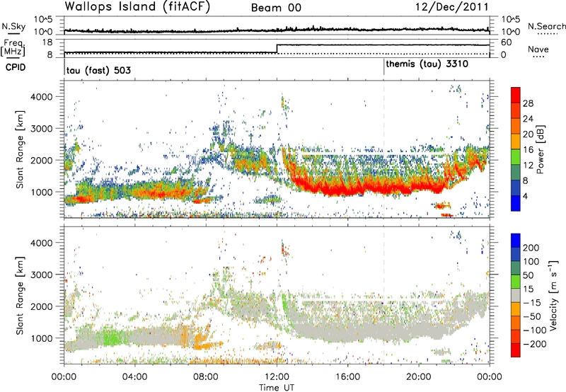Select the orange 20–24 dB Power colorbar segment

coord(516,126)
